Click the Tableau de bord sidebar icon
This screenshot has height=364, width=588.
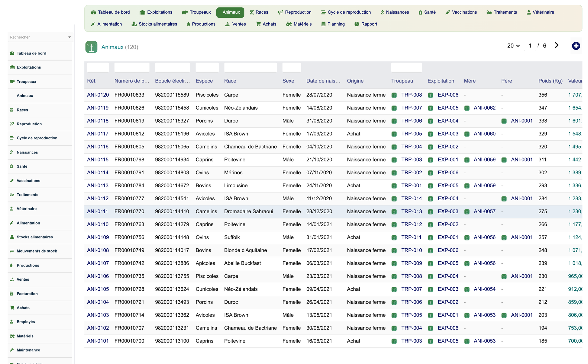[12, 53]
